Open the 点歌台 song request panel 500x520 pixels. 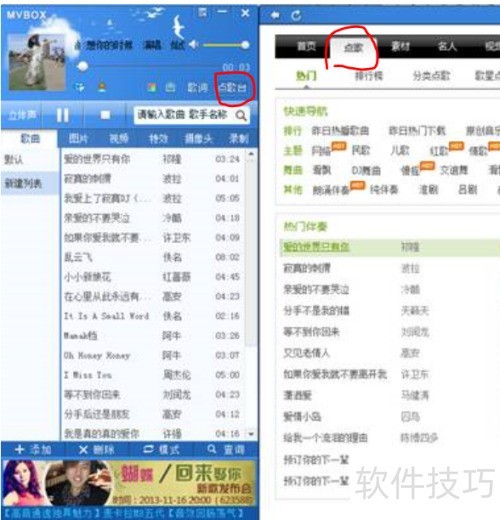point(233,88)
